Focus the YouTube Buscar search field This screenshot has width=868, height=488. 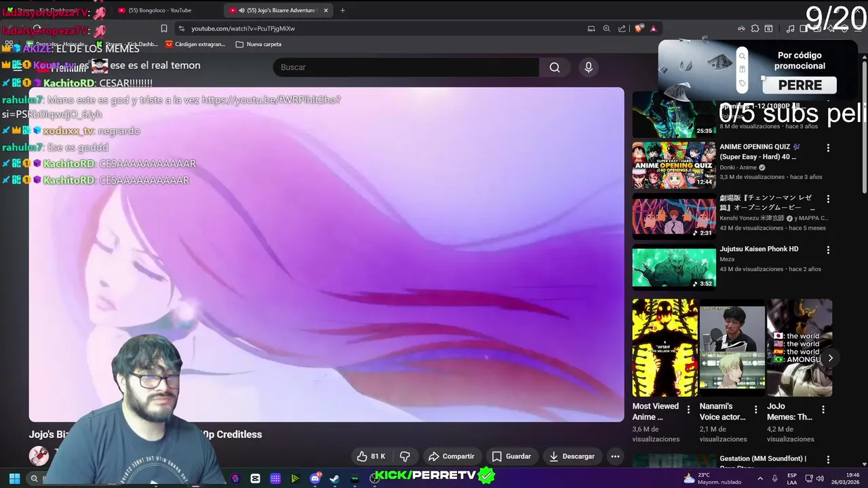tap(406, 67)
